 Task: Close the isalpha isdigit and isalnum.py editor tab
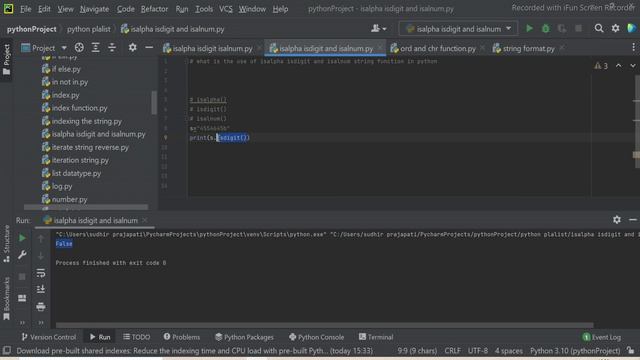tap(380, 48)
